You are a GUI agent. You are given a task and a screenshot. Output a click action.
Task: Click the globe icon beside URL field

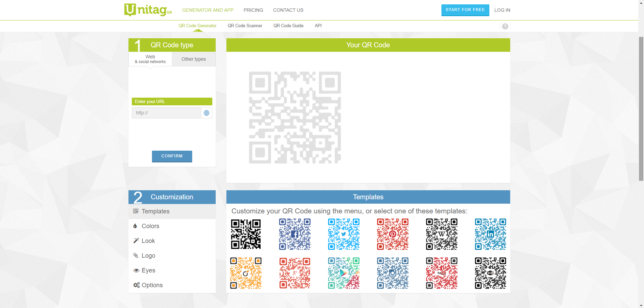(207, 113)
